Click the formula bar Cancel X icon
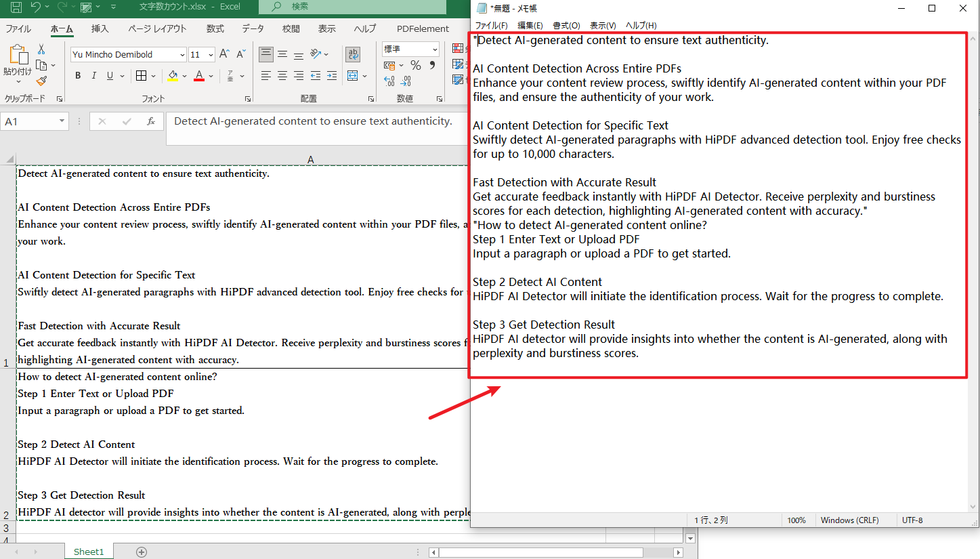 click(x=102, y=121)
